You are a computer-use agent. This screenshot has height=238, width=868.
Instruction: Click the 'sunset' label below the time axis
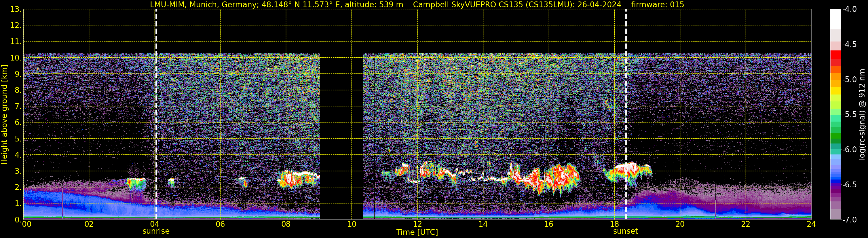coord(625,231)
